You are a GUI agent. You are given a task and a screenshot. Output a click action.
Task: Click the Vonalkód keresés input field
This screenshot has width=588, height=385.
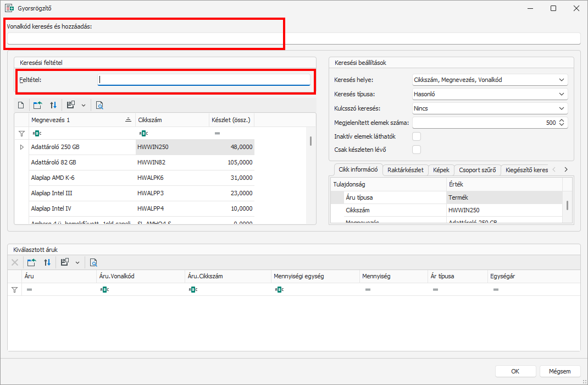point(293,38)
